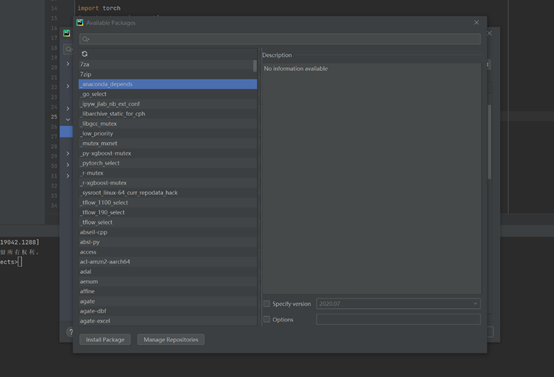Click line number 25 in editor gutter

54,116
